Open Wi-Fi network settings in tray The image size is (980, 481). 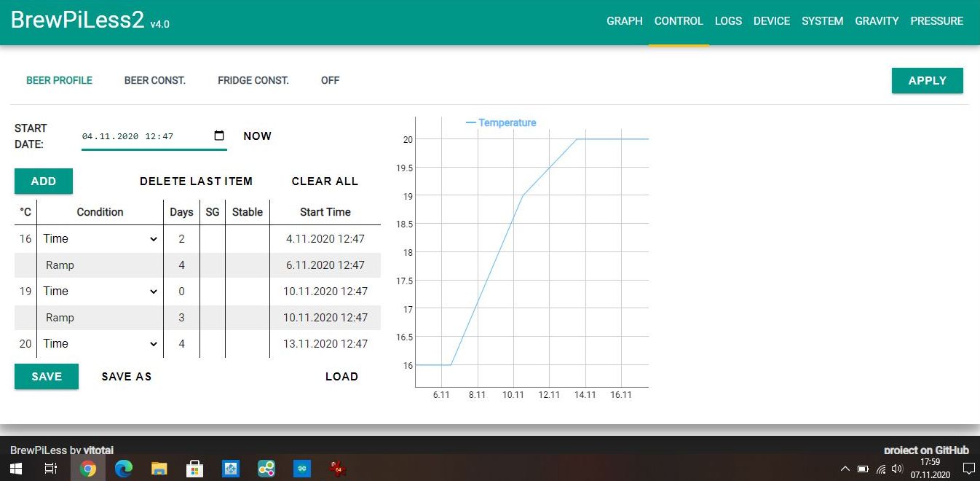click(881, 469)
